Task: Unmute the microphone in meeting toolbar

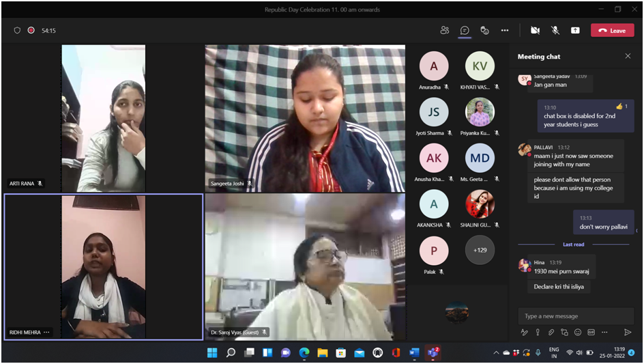Action: click(x=555, y=30)
